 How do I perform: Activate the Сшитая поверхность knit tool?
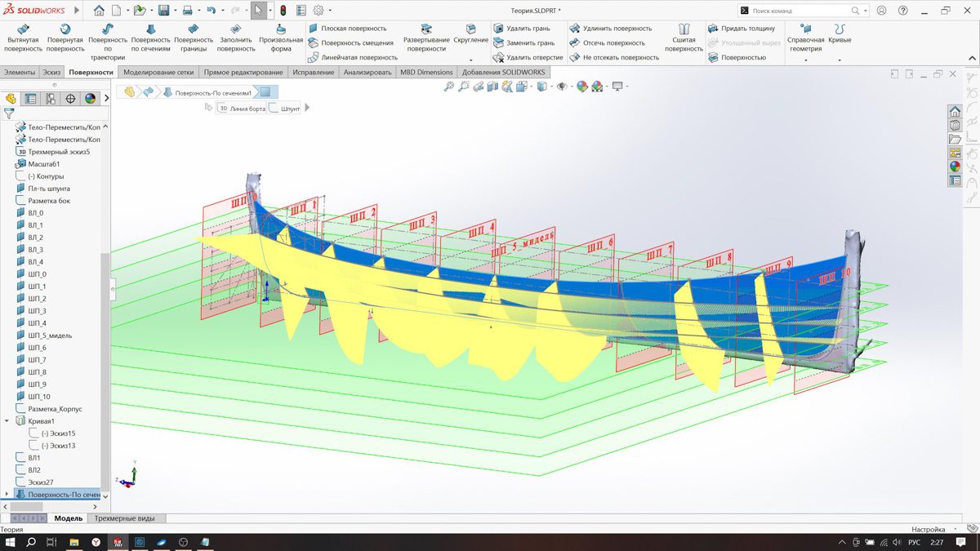click(684, 38)
